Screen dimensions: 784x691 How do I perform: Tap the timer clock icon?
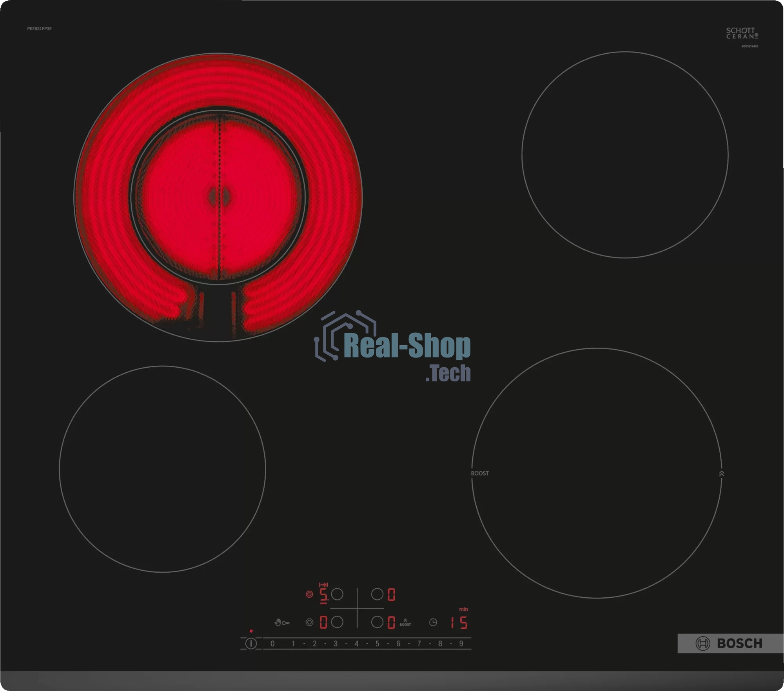(433, 622)
